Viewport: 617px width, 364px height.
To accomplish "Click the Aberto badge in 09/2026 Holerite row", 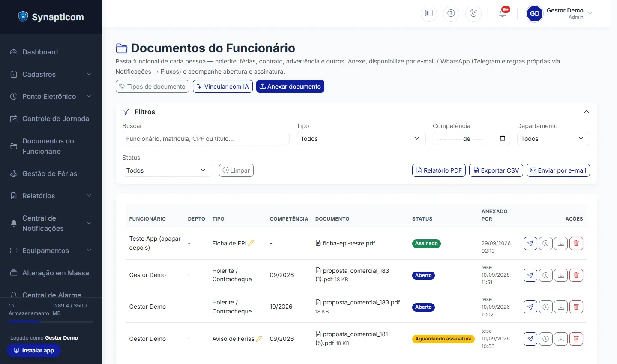I will click(423, 275).
